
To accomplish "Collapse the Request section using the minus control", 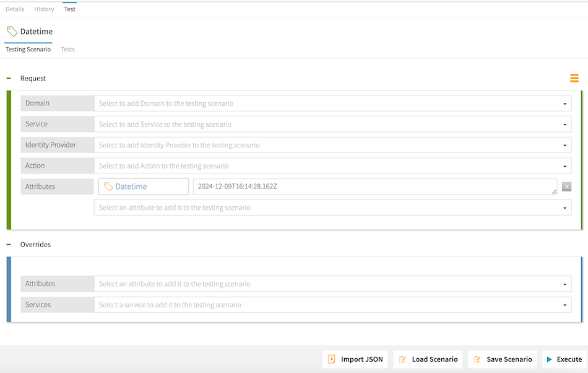I will [9, 78].
